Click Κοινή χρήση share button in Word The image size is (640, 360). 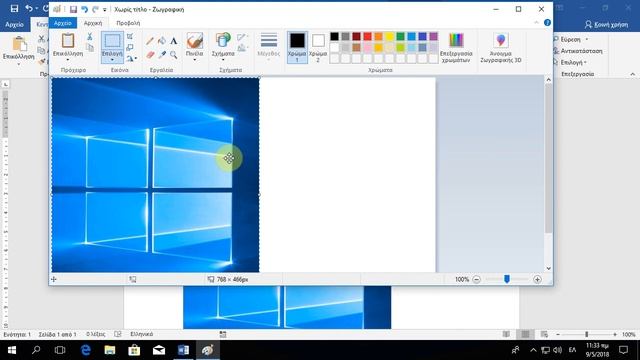coord(606,24)
